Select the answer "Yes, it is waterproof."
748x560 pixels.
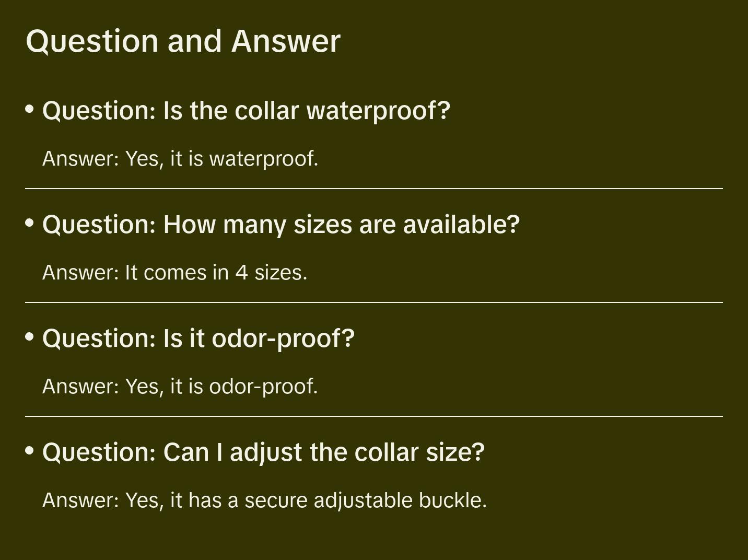[180, 159]
